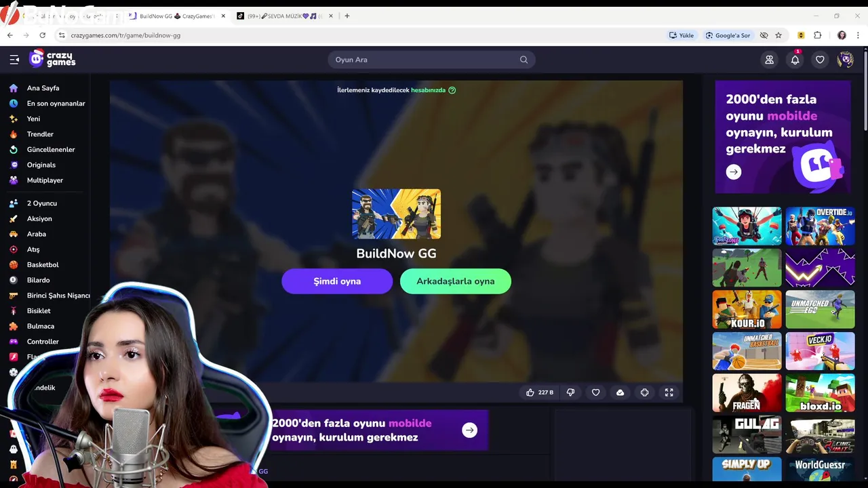Open Chrome three-dot menu

859,35
